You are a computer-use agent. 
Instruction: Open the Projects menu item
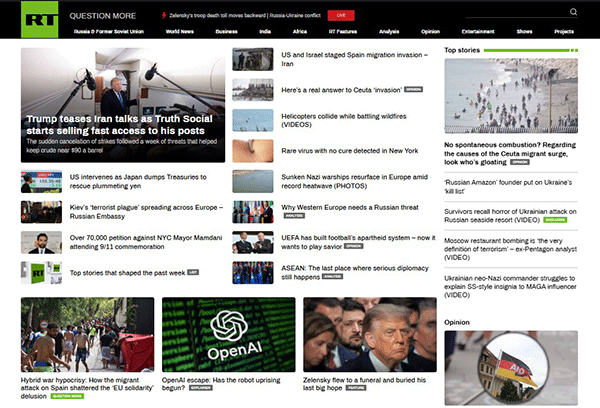click(564, 31)
